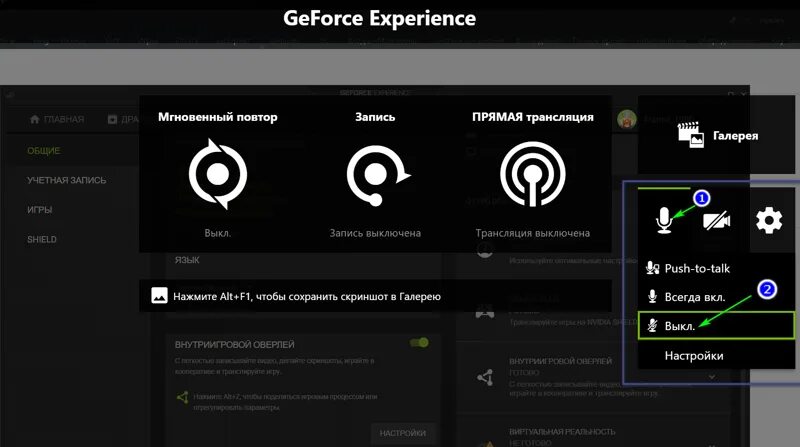Click Выкл. status under Instant Replay
The width and height of the screenshot is (800, 447).
pyautogui.click(x=218, y=233)
